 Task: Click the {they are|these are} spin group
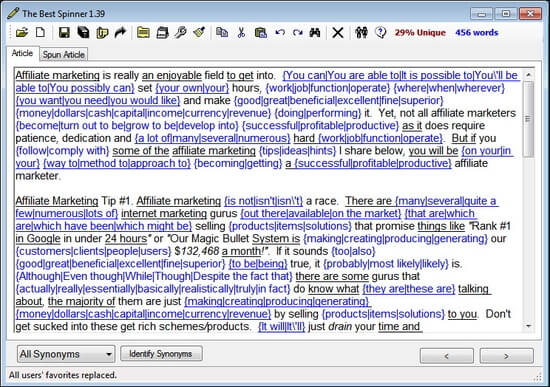[409, 289]
